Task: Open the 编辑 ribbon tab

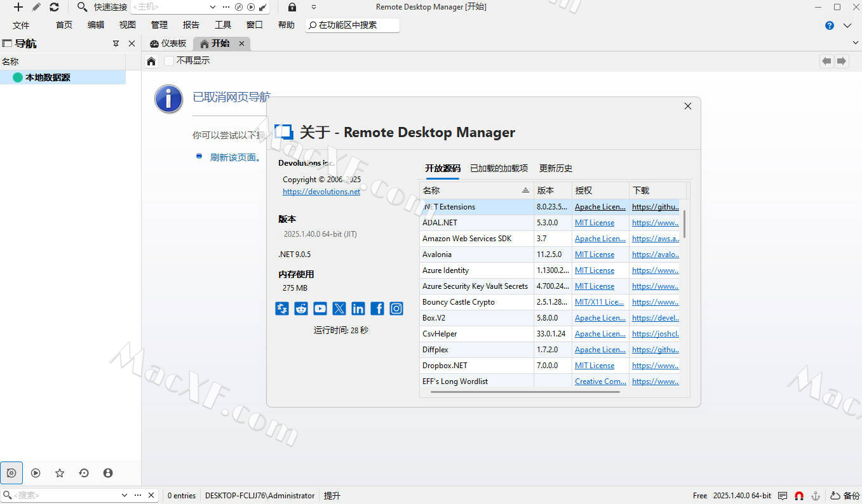Action: (x=96, y=25)
